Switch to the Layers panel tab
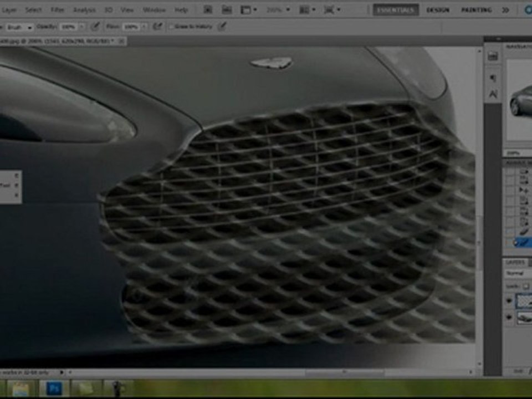This screenshot has height=399, width=532. [515, 262]
